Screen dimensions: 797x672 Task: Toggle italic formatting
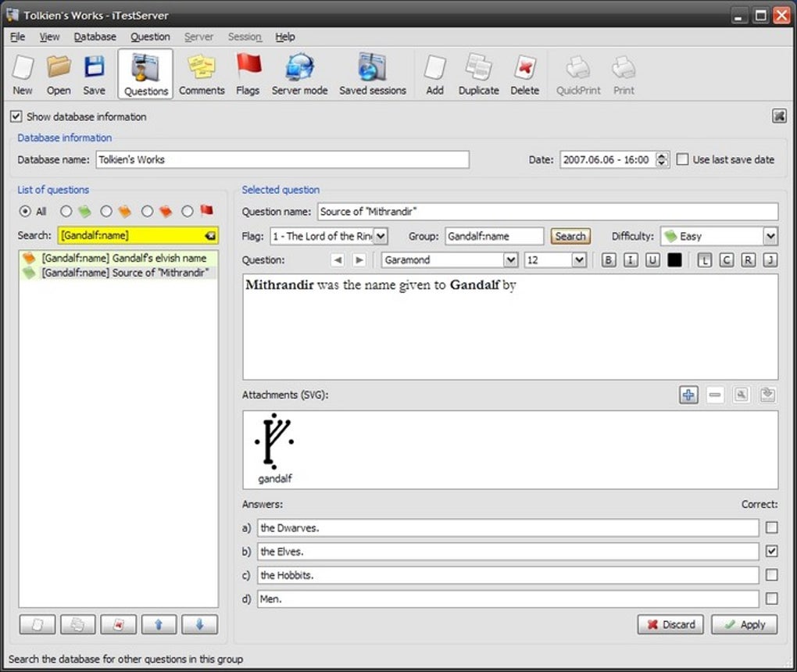pyautogui.click(x=631, y=260)
